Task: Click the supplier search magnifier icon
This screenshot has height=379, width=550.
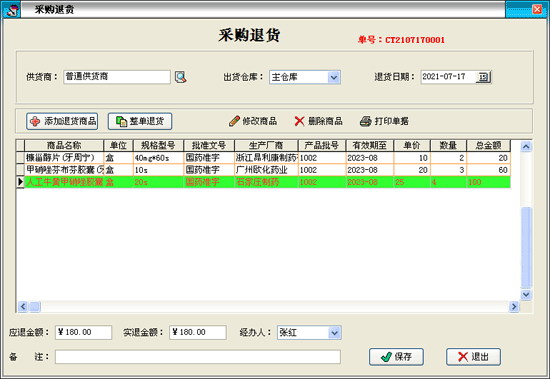Action: (181, 77)
